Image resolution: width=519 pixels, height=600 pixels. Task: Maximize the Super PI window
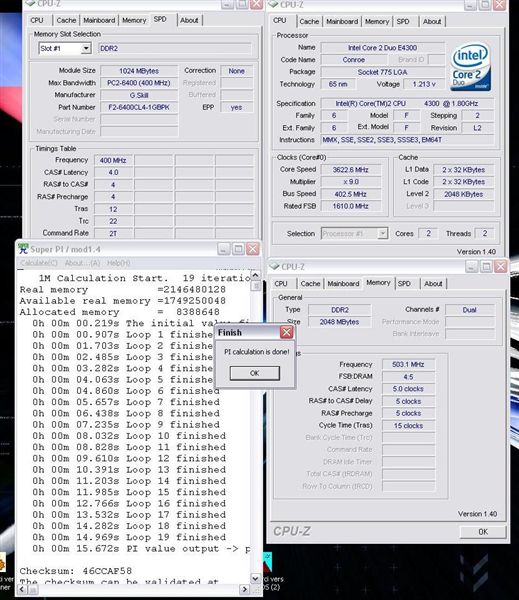coord(238,249)
